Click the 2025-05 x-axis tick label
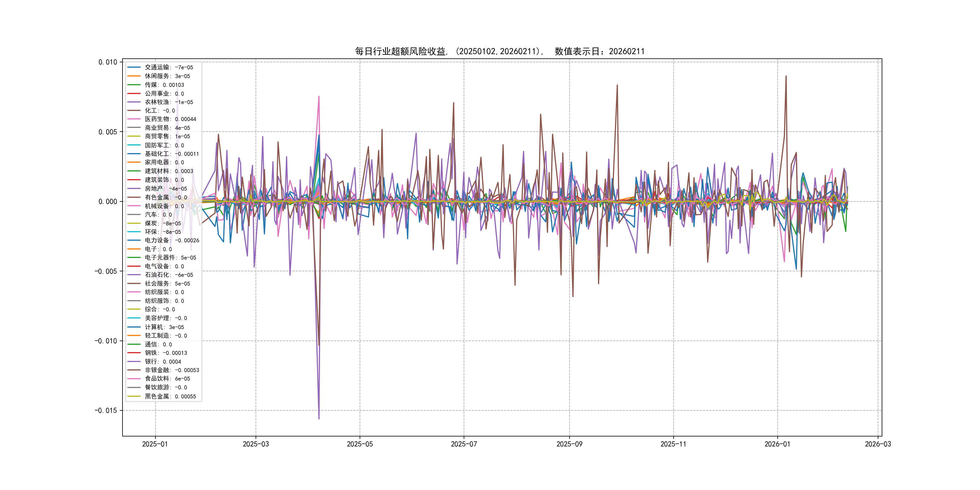980x490 pixels. coord(360,444)
